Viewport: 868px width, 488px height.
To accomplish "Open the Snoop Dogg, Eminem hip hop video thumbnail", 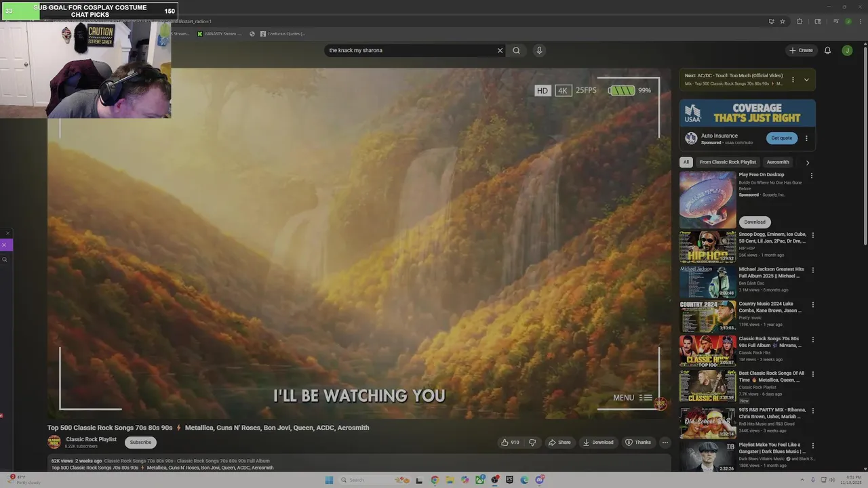I will pos(708,247).
